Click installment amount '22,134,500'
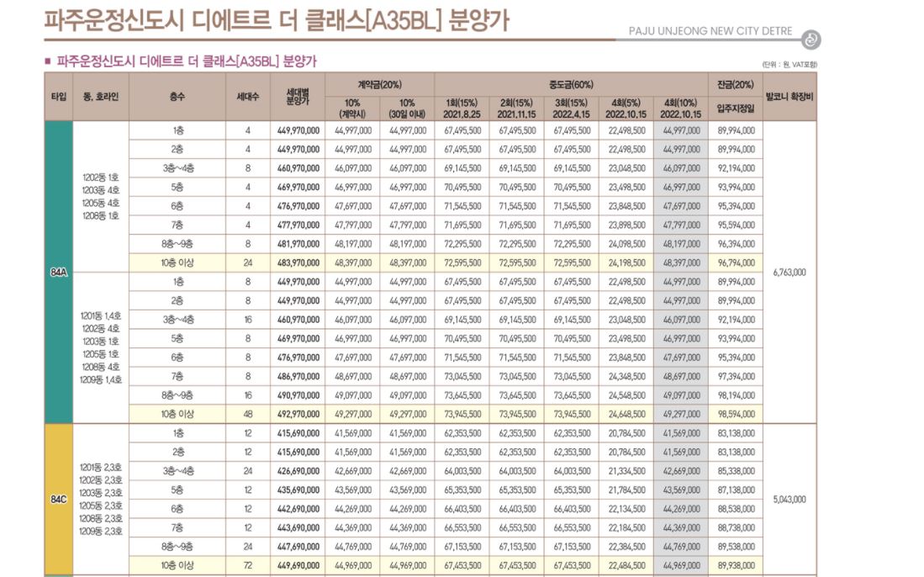Viewport: 924px width, 577px height. [x=626, y=509]
